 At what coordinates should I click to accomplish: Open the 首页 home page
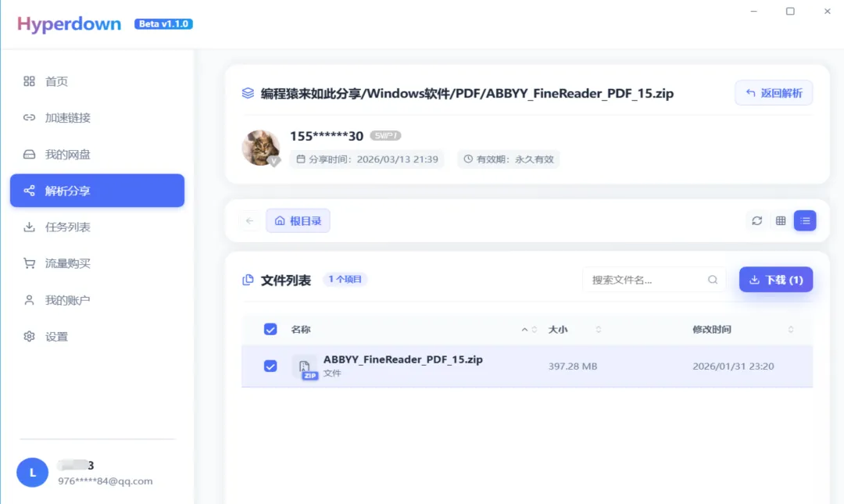point(97,81)
